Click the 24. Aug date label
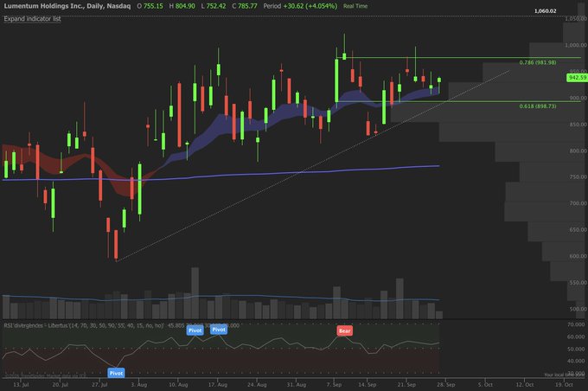The height and width of the screenshot is (391, 588). (x=258, y=385)
